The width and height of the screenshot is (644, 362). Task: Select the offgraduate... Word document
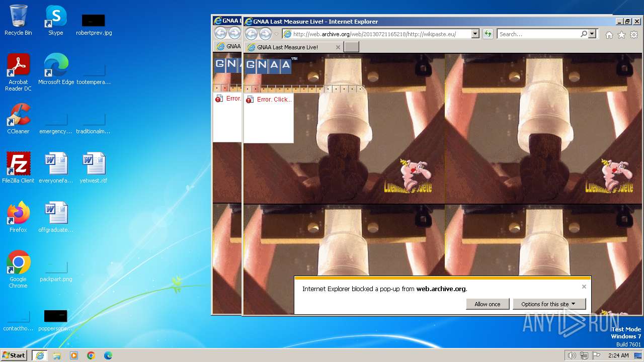coord(56,217)
